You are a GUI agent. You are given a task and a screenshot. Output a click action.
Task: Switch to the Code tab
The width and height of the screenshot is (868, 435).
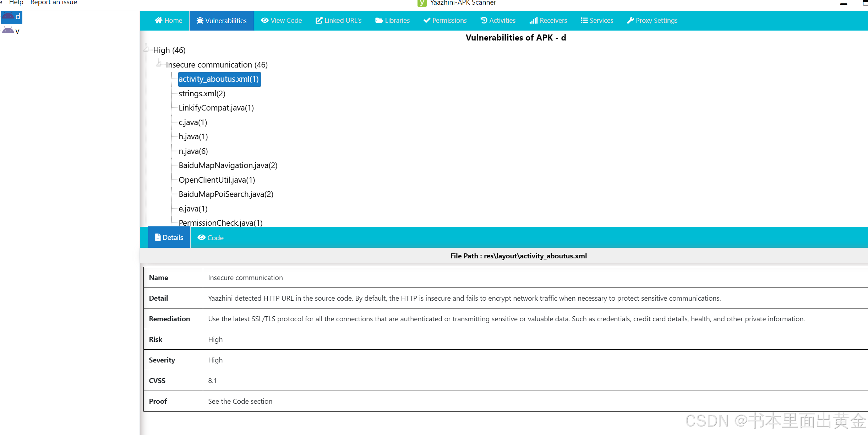(x=211, y=237)
